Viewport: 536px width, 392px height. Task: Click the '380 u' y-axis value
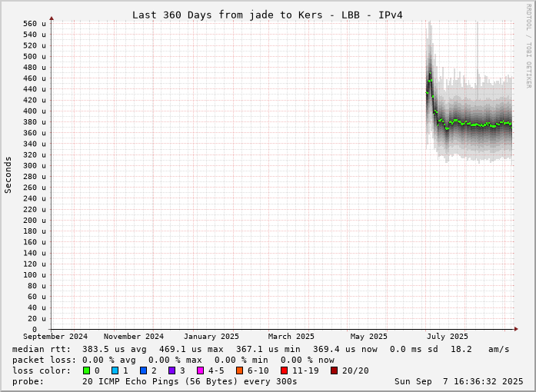click(35, 122)
